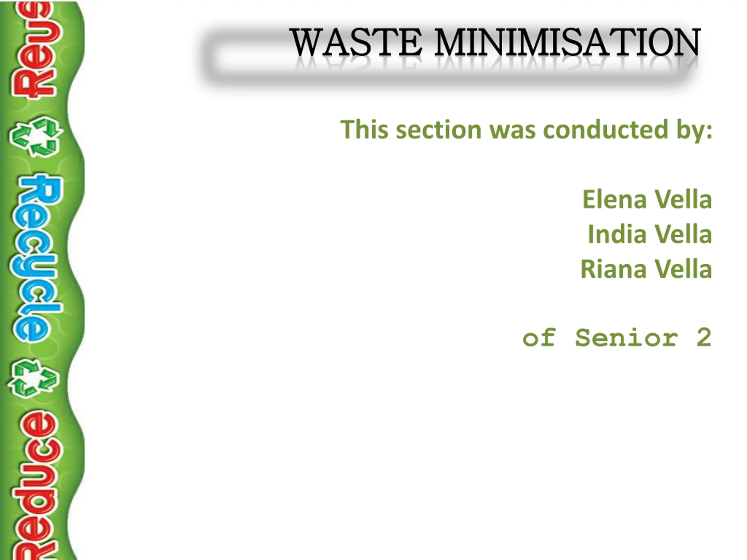The height and width of the screenshot is (560, 747).
Task: Select the name Elena Vella
Action: tap(647, 199)
